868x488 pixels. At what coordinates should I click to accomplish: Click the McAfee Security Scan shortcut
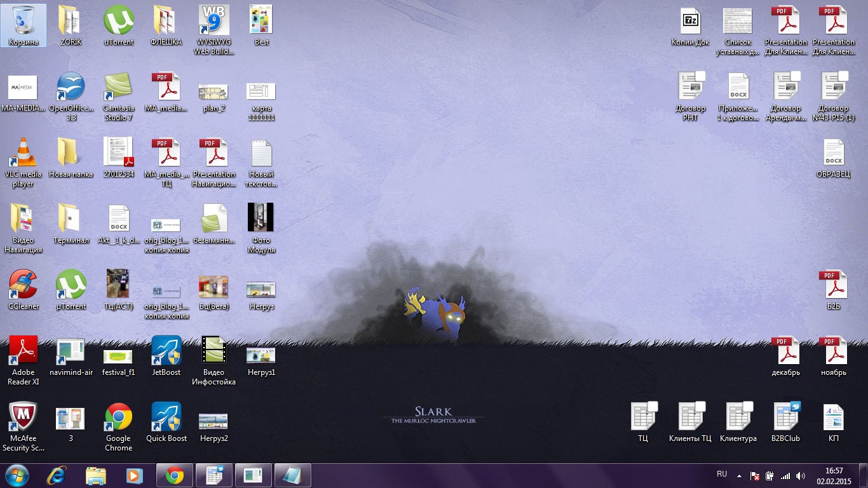coord(24,427)
